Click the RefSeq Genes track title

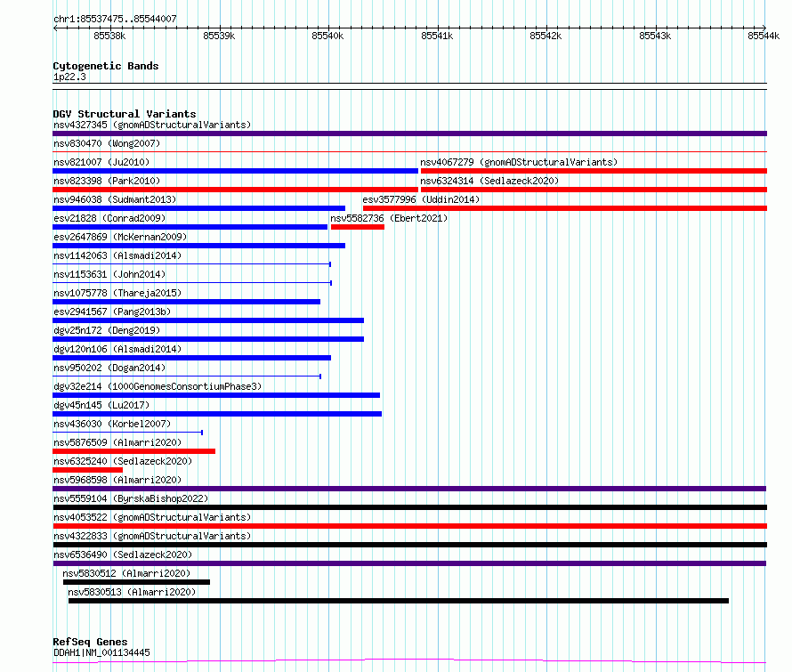coord(90,643)
